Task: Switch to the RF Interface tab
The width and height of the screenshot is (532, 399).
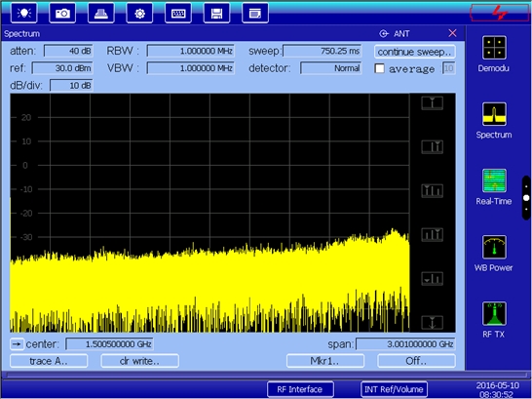Action: tap(300, 389)
